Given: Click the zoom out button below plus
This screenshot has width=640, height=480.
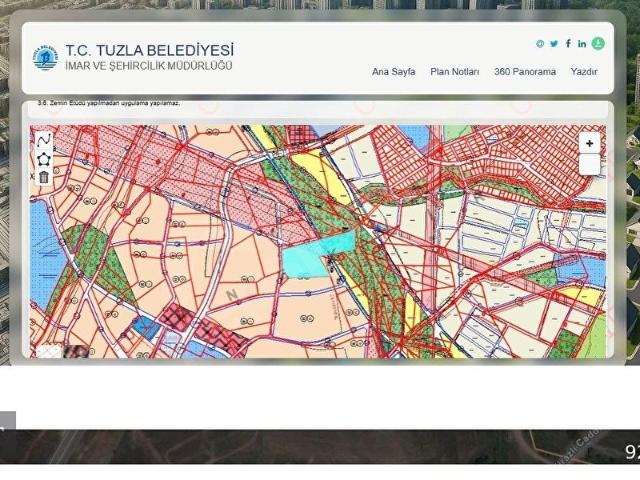Looking at the screenshot, I should click(x=589, y=164).
